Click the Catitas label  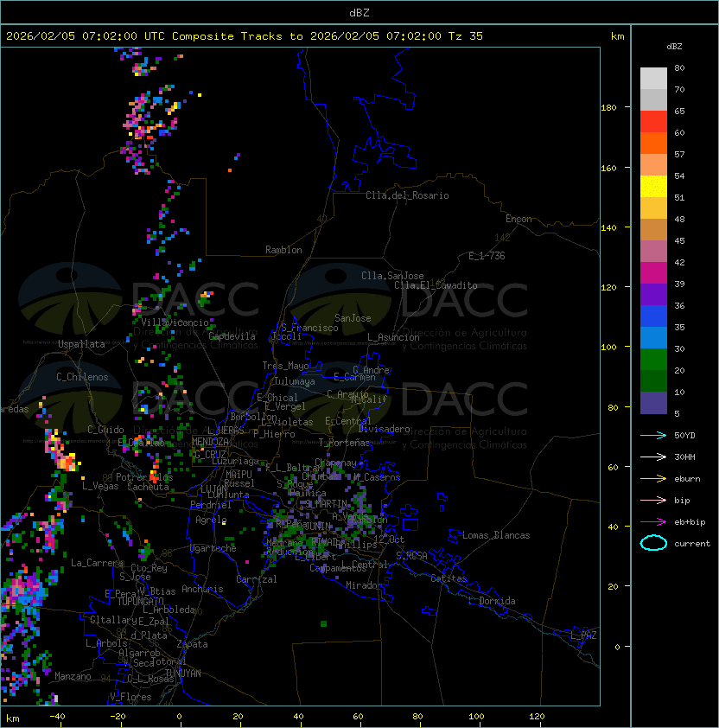point(449,578)
